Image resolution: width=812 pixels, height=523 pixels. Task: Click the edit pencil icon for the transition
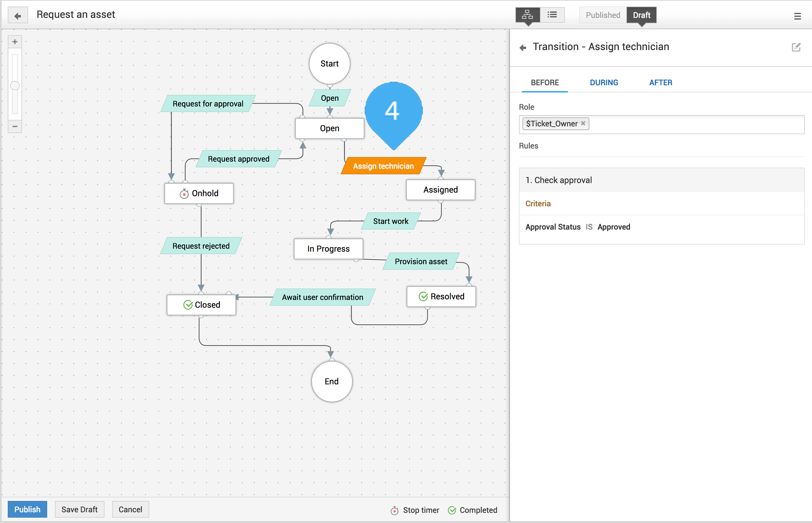(796, 47)
